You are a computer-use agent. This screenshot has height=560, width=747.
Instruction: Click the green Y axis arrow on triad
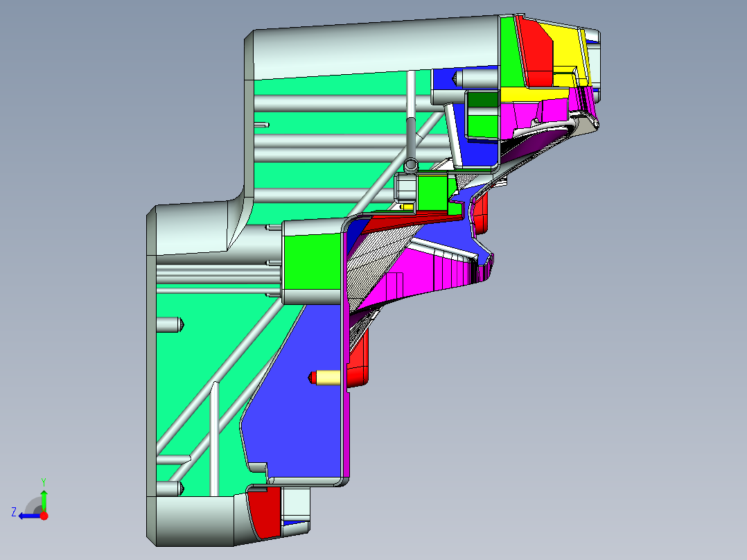click(x=44, y=500)
